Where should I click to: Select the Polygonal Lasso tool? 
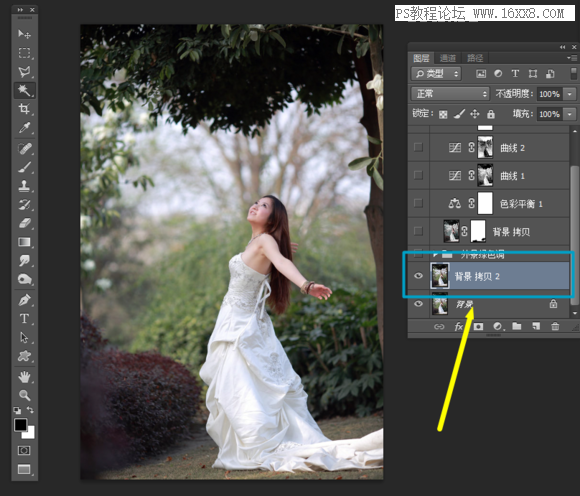pyautogui.click(x=24, y=71)
